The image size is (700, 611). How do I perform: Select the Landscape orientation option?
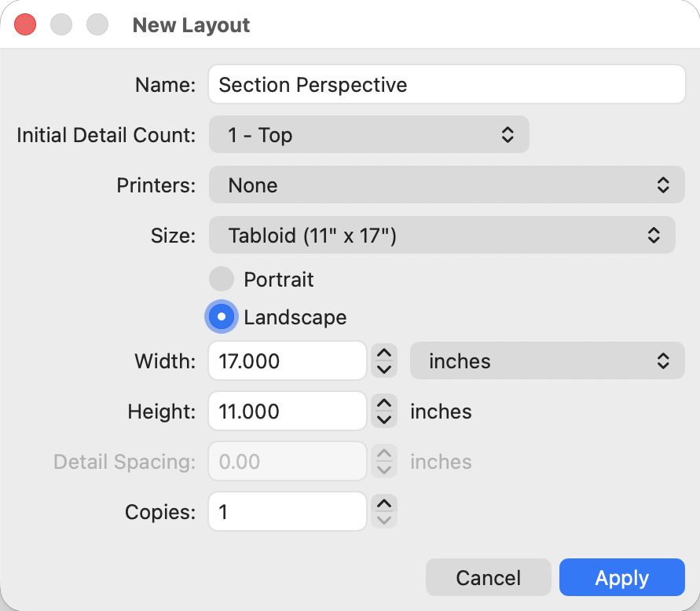coord(222,316)
